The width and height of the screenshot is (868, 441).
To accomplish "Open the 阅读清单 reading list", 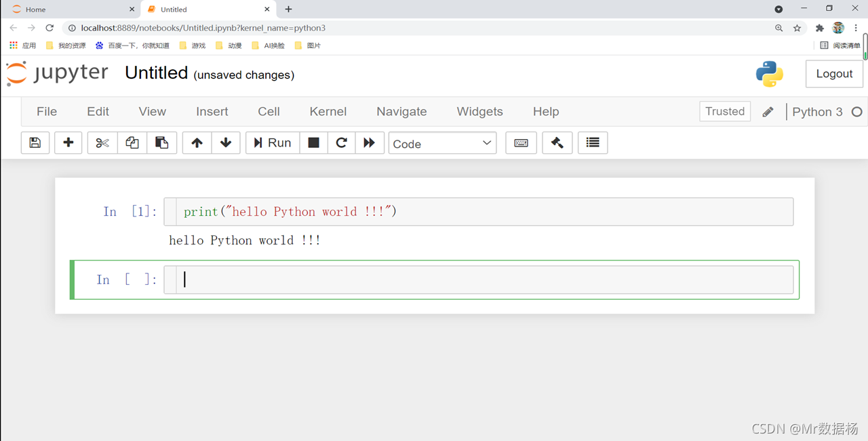I will 840,45.
